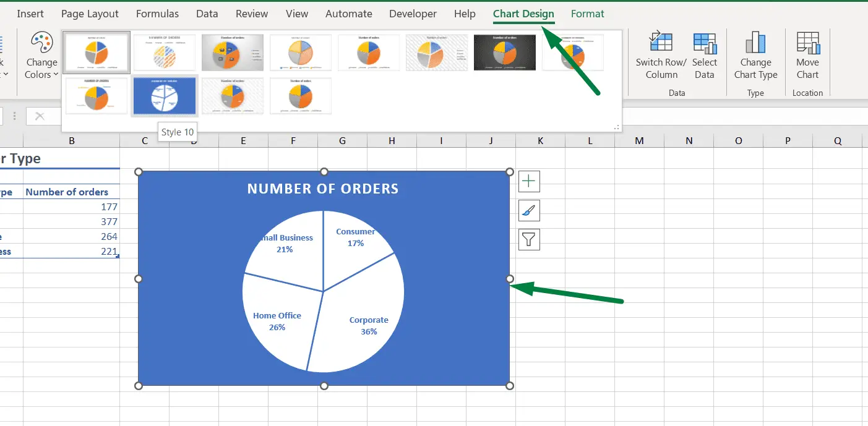Click Change Chart Type button
The image size is (868, 426).
pos(755,57)
